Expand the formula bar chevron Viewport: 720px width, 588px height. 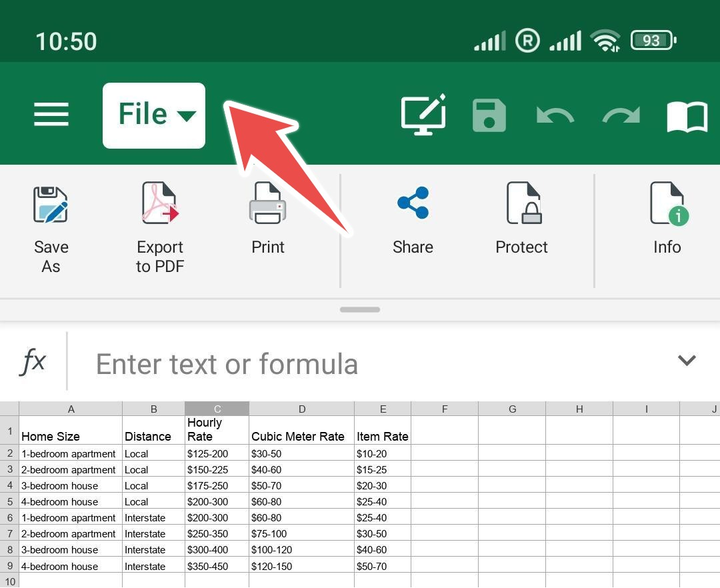click(687, 360)
